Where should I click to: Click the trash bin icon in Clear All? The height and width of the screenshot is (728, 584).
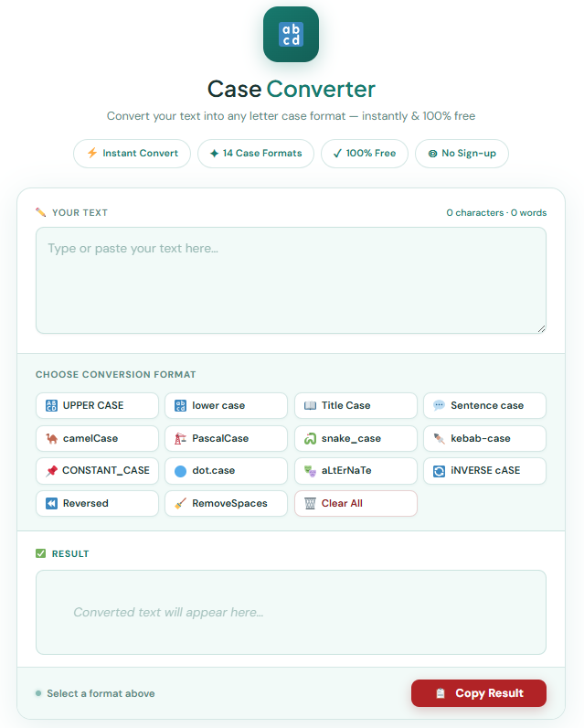point(310,503)
